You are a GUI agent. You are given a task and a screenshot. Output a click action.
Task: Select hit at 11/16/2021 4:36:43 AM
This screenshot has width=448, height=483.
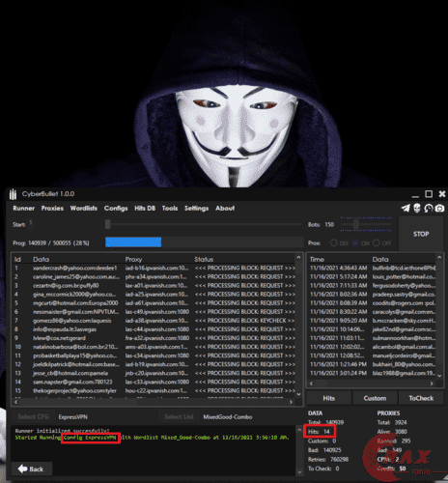(373, 268)
